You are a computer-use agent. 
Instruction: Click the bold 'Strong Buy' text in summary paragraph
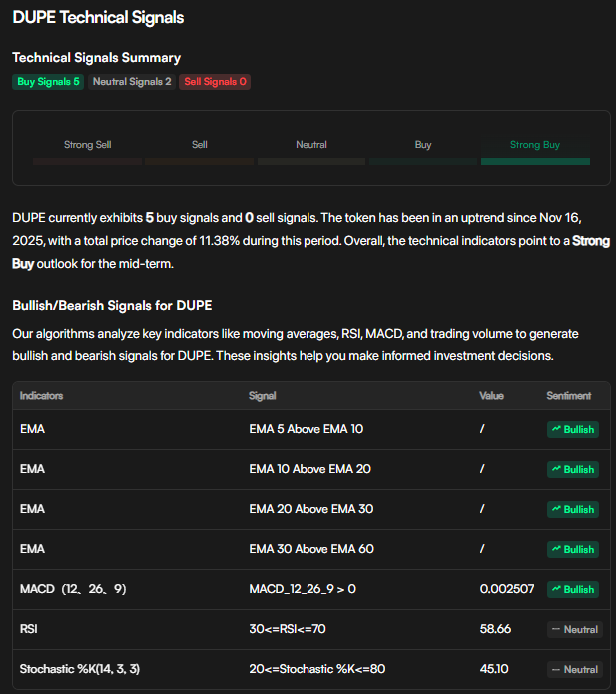[591, 241]
